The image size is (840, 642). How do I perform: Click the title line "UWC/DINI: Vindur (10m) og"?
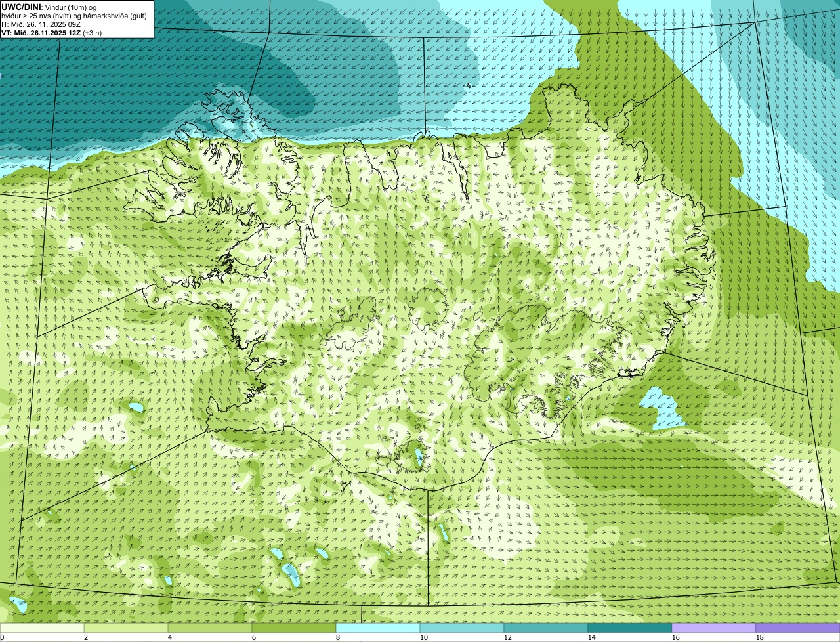coord(49,7)
